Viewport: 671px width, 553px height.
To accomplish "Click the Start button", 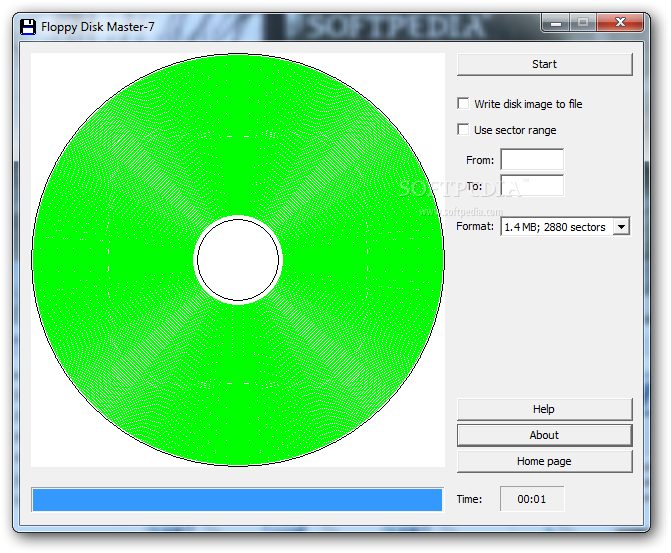I will click(544, 64).
